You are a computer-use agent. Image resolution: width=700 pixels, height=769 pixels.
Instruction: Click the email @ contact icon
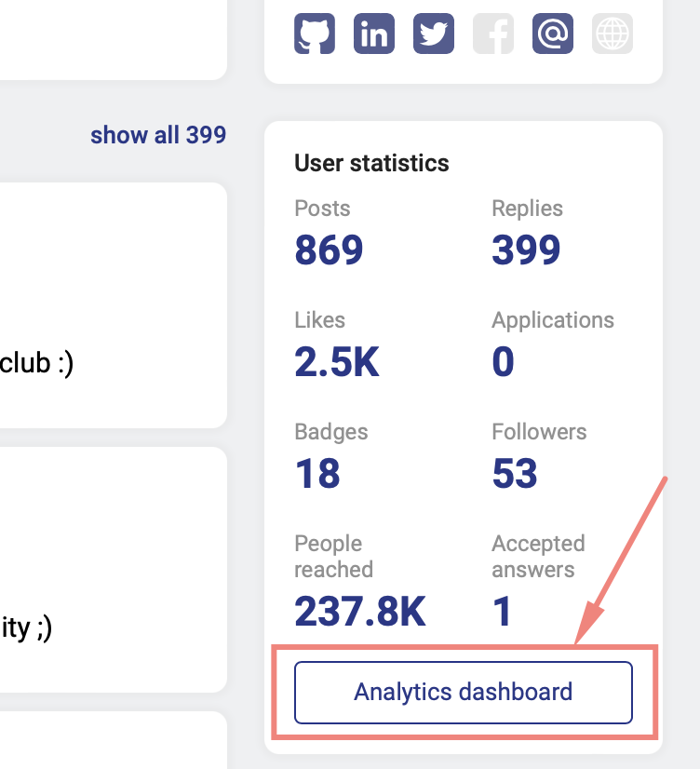(552, 34)
